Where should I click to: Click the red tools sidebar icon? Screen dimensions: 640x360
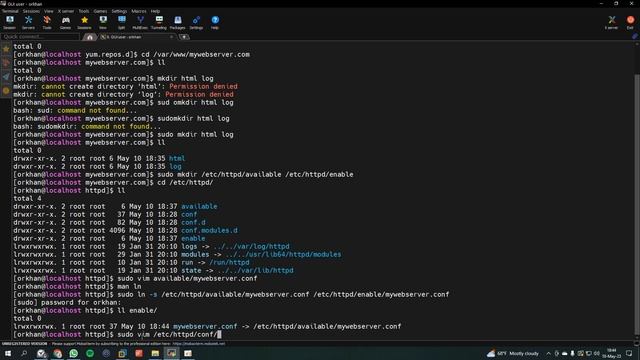click(x=6, y=62)
